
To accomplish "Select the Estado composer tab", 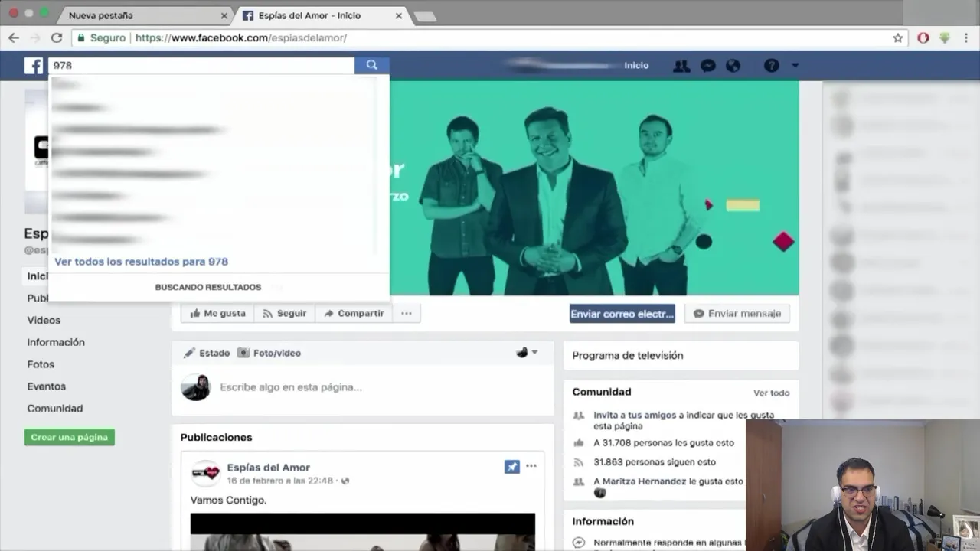I will click(x=207, y=353).
